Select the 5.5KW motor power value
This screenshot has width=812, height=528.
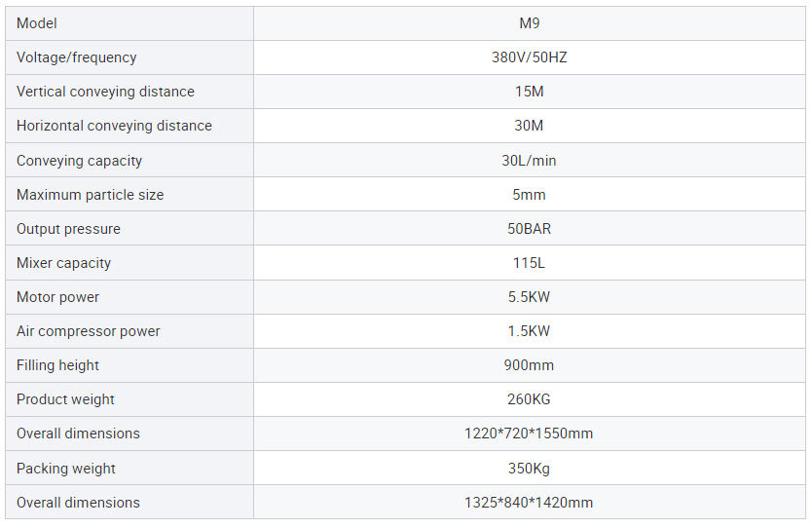[x=529, y=297]
